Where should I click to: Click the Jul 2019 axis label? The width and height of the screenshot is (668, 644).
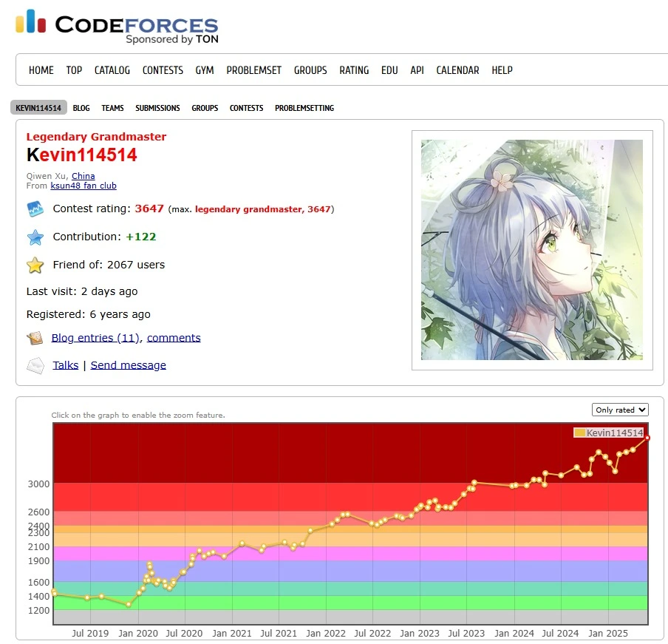(90, 634)
